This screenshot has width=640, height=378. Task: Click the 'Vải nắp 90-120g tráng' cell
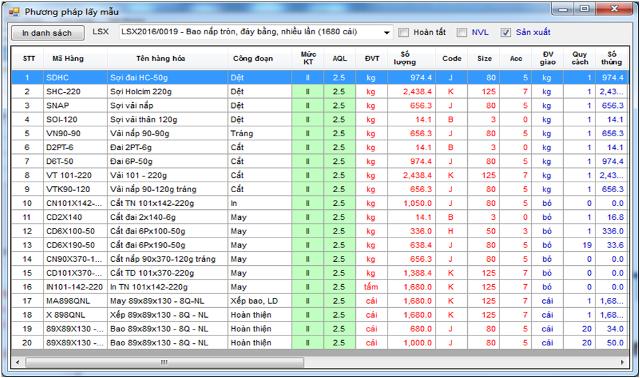167,189
